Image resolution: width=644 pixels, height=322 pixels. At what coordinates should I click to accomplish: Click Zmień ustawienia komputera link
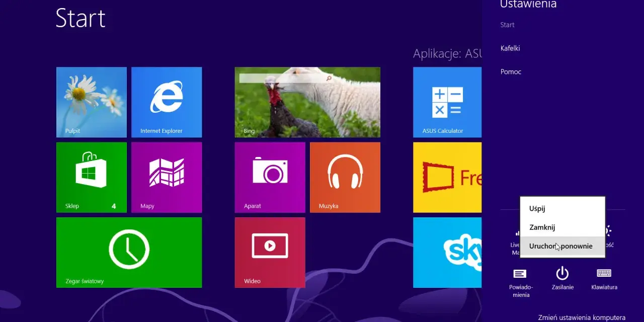click(582, 317)
